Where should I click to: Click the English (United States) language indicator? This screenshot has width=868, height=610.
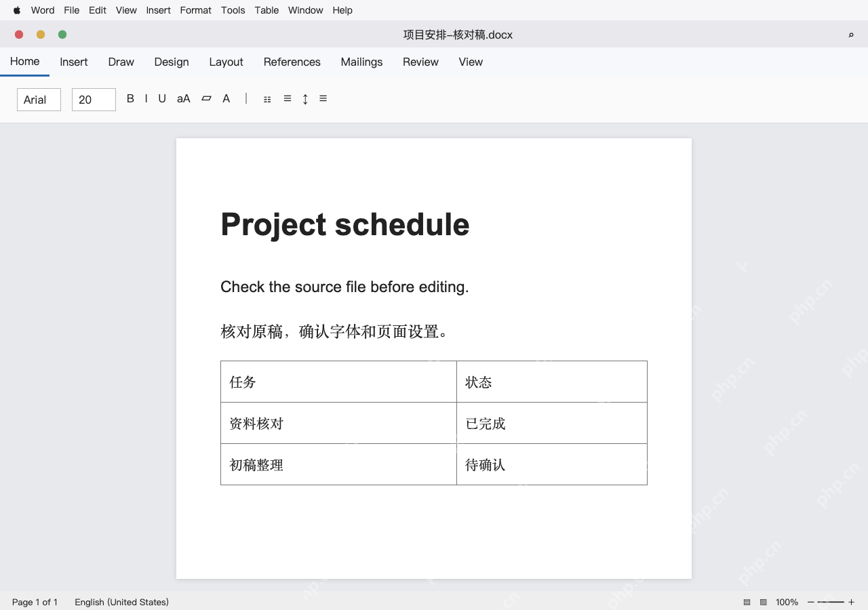(x=121, y=602)
